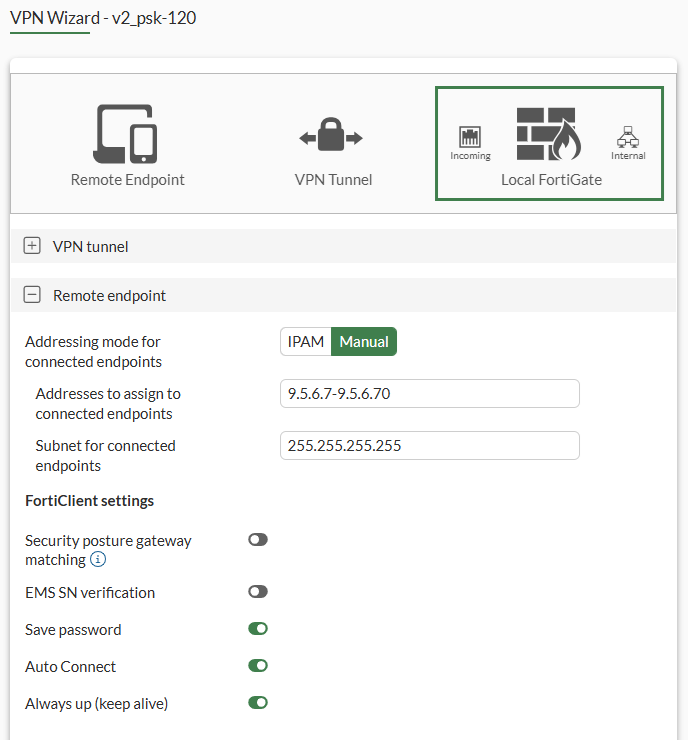Click the info icon beside gateway matching

click(x=98, y=560)
